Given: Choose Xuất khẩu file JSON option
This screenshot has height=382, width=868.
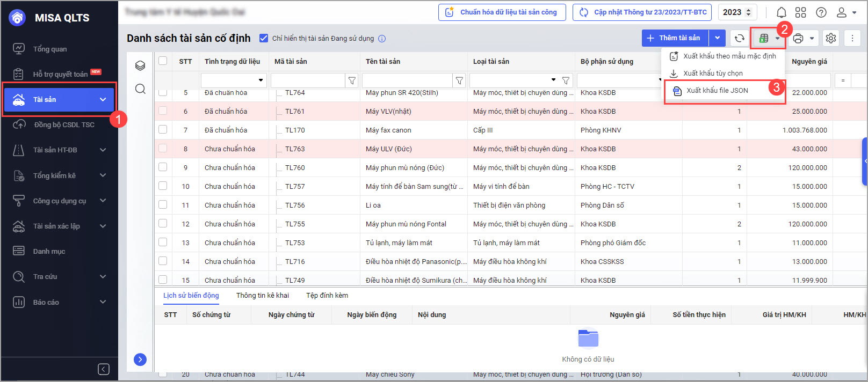Looking at the screenshot, I should (717, 91).
